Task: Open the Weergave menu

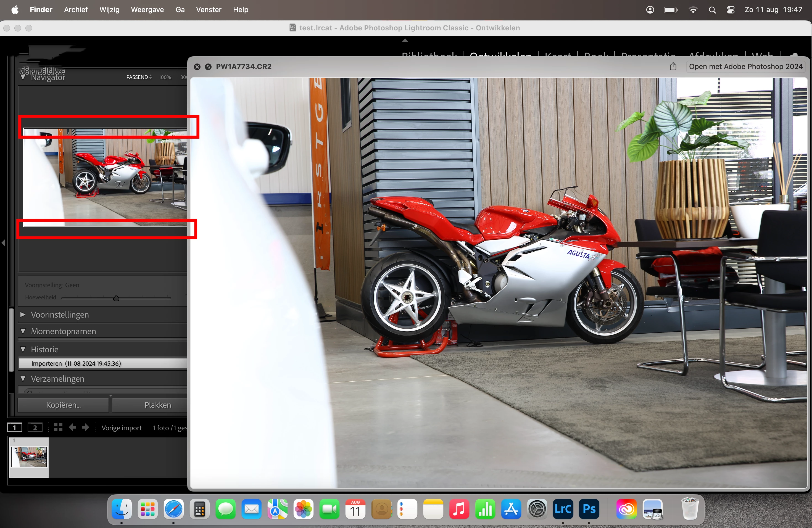Action: coord(147,10)
